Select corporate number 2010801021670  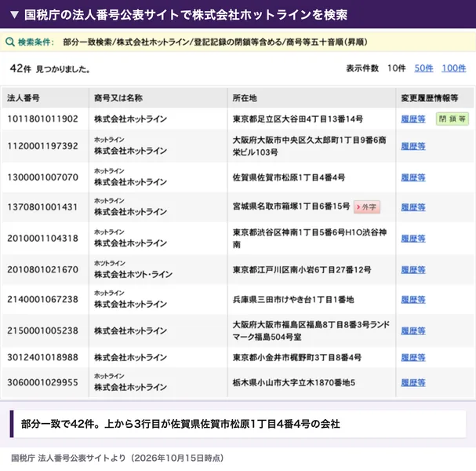42,270
